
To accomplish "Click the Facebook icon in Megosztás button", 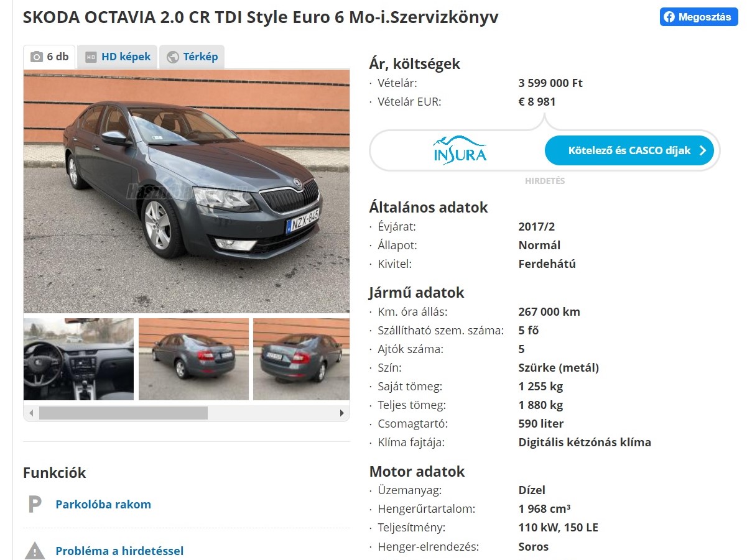I will click(x=669, y=17).
